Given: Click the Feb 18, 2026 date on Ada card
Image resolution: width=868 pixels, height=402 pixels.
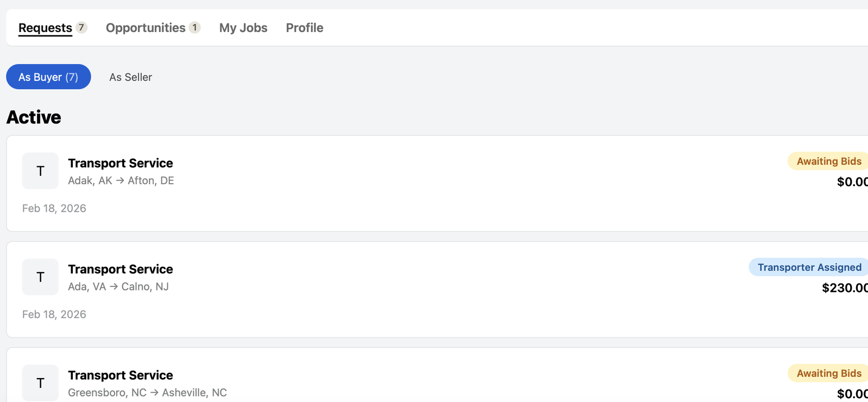Looking at the screenshot, I should (54, 315).
